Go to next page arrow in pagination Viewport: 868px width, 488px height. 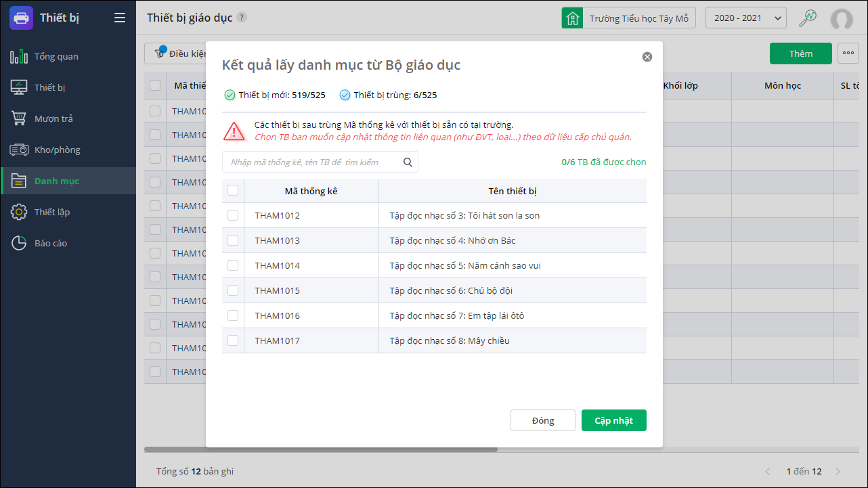[838, 472]
